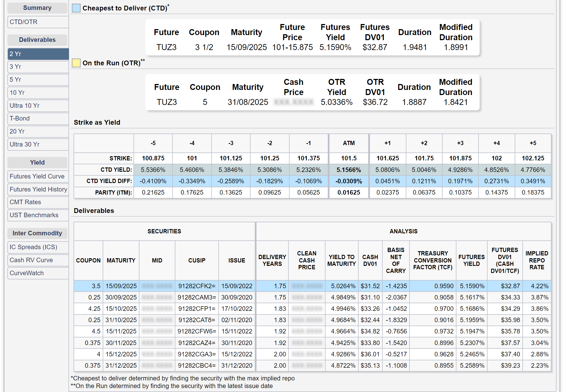Screen dimensions: 569x392
Task: Click CUSIP 91282CAZ4= cell
Action: click(x=197, y=343)
